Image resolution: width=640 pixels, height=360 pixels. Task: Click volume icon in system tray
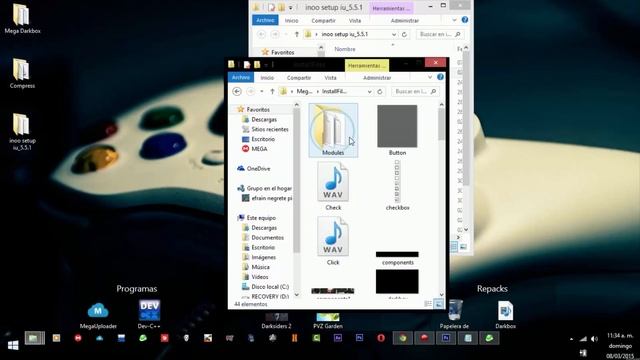pos(594,339)
